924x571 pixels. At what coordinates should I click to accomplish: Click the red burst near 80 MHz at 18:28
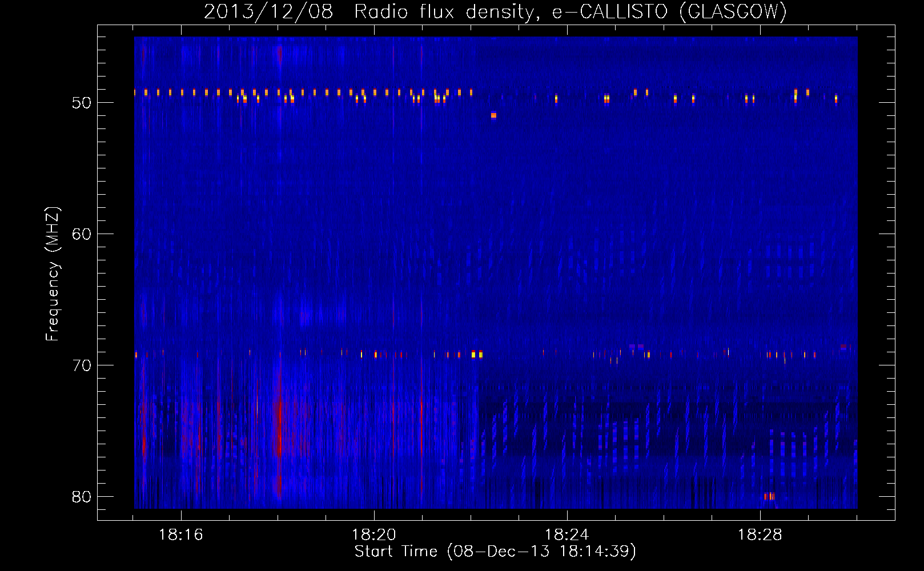(769, 496)
